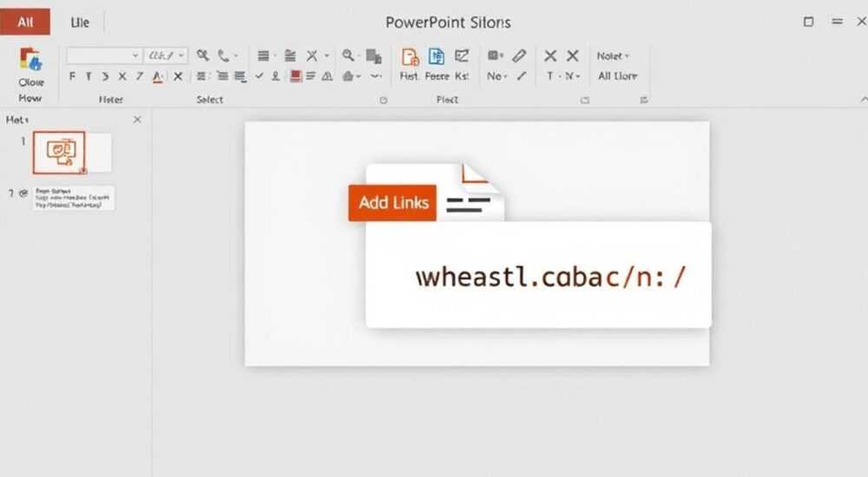Click the phone icon in ribbon
Screen dimensions: 868x477
(223, 56)
